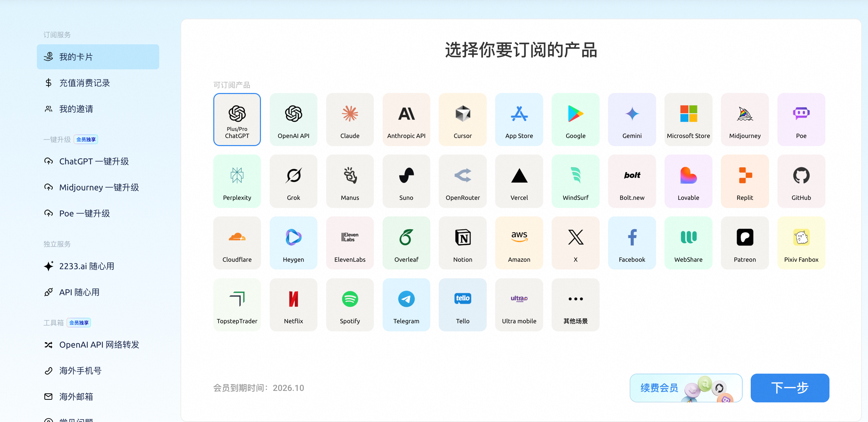868x422 pixels.
Task: Click the 下一步 button
Action: coord(790,388)
